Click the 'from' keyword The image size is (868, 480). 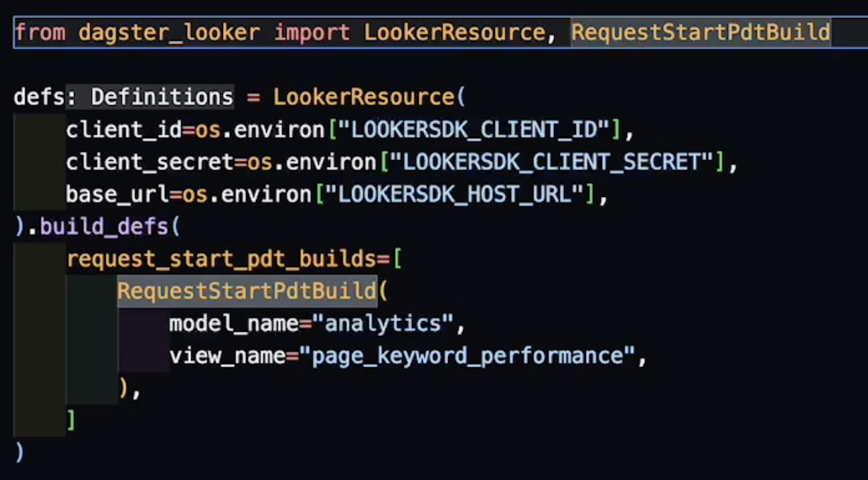pyautogui.click(x=40, y=33)
